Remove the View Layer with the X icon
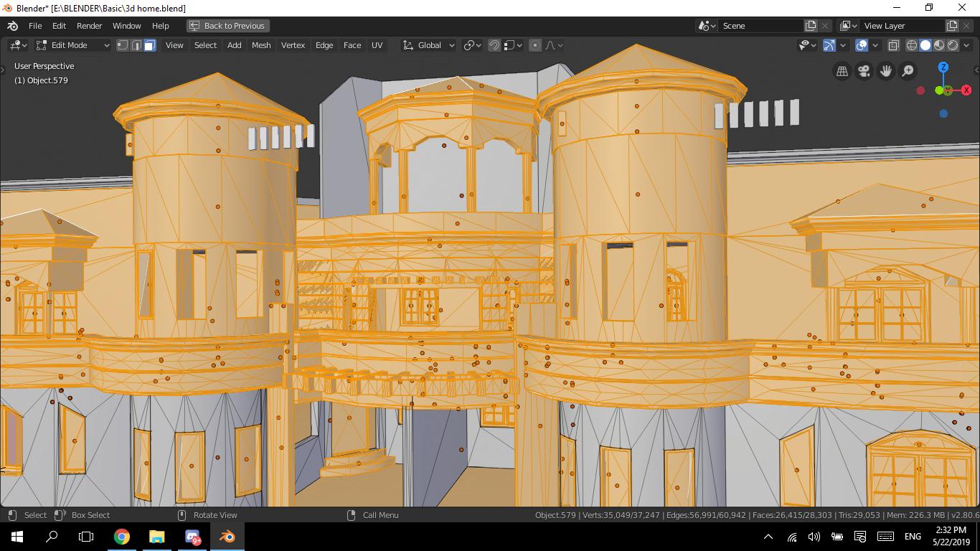The image size is (980, 551). pos(966,26)
